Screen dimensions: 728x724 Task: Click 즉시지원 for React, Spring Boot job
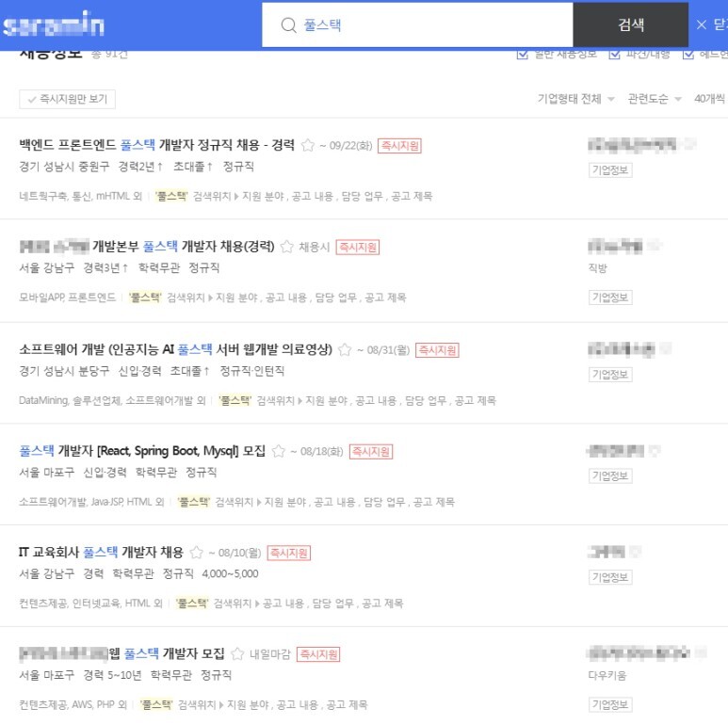tap(371, 452)
